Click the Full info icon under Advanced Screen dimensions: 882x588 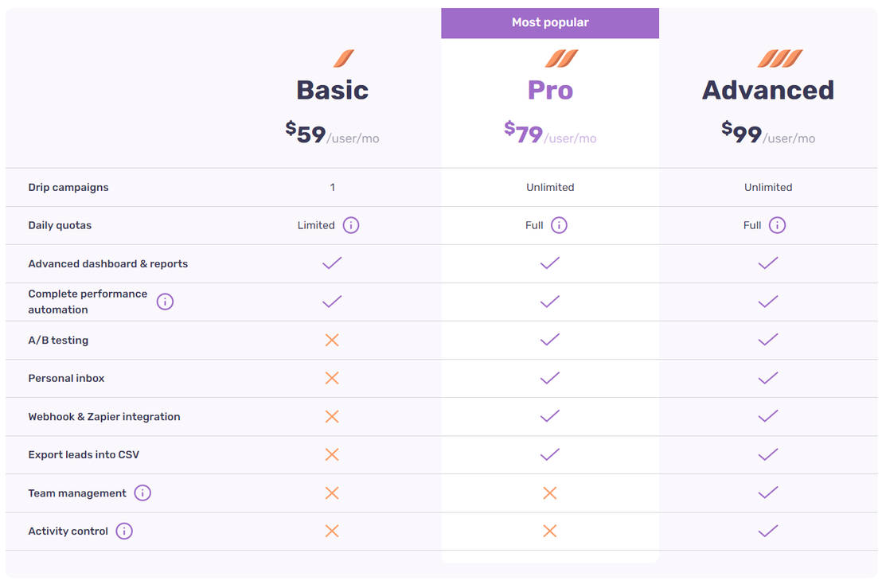[x=778, y=225]
